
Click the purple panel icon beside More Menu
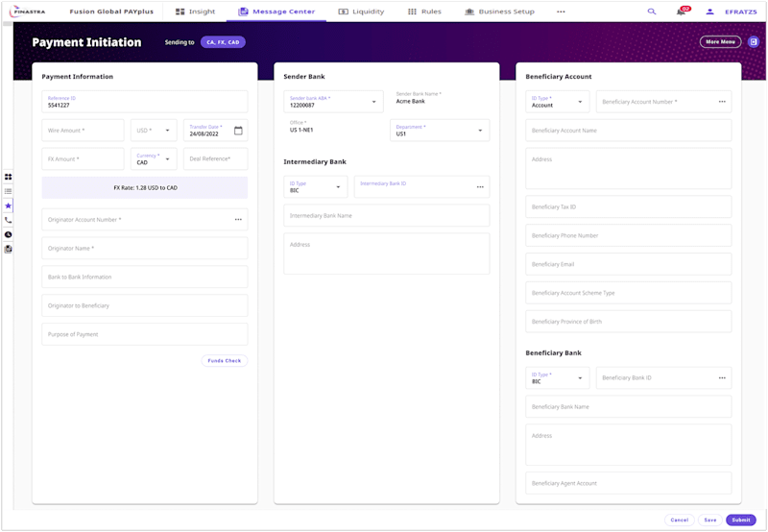point(754,42)
